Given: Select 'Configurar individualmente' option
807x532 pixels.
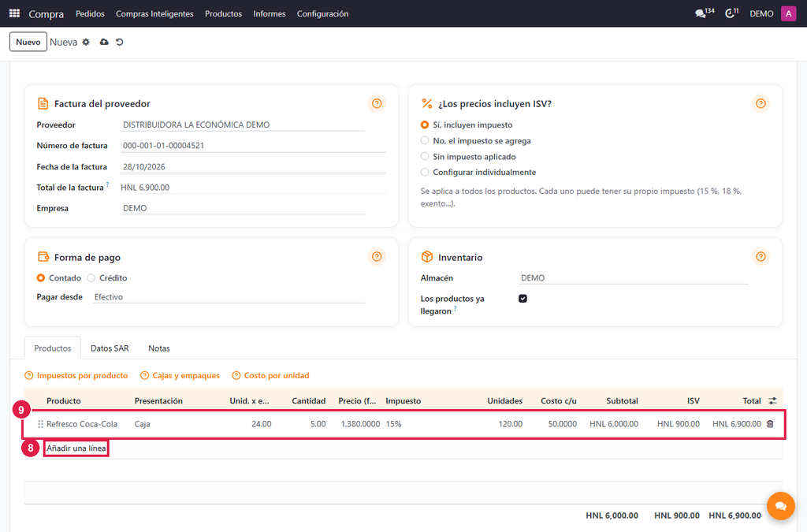Looking at the screenshot, I should 425,172.
